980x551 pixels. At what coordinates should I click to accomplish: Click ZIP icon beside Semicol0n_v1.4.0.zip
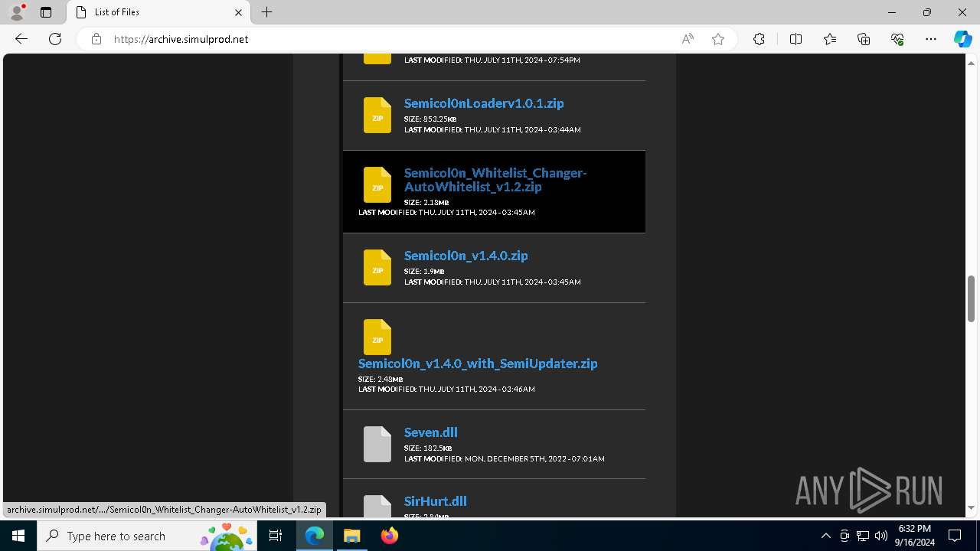click(x=377, y=267)
